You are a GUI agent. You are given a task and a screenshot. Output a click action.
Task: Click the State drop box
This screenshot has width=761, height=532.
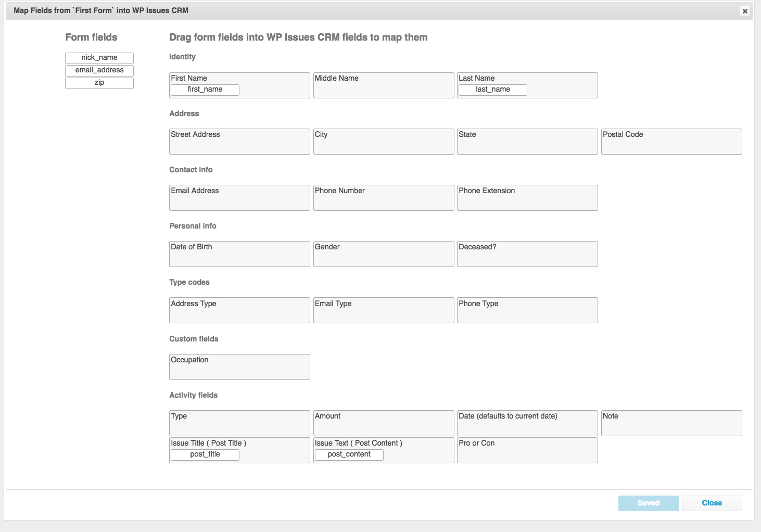[527, 142]
